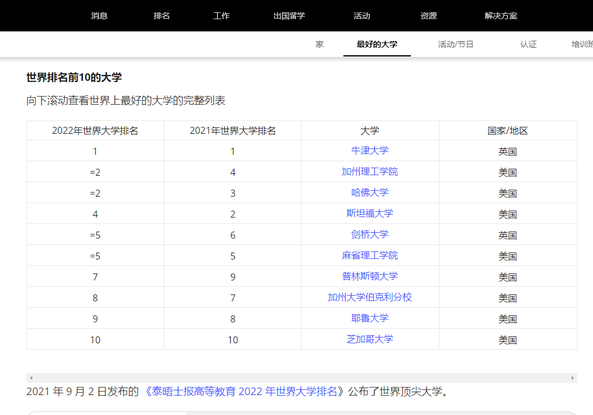593x415 pixels.
Task: Switch to the 活动/节日 tab
Action: pos(455,44)
